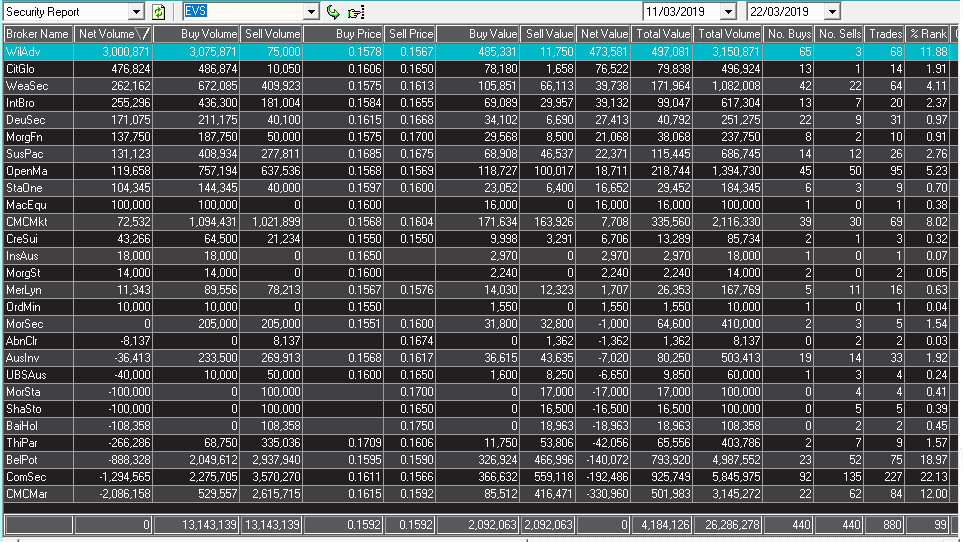Image resolution: width=963 pixels, height=542 pixels.
Task: Sort by Sell Volume column header
Action: [271, 34]
